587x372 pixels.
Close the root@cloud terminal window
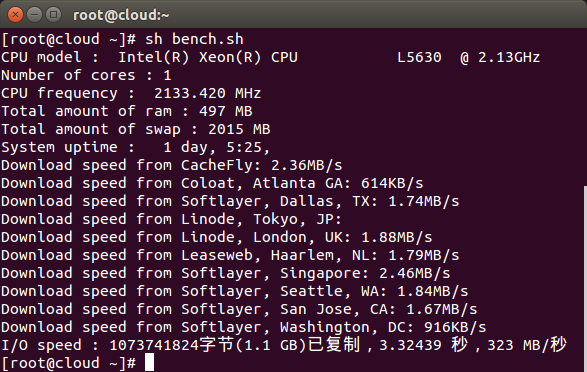click(15, 15)
